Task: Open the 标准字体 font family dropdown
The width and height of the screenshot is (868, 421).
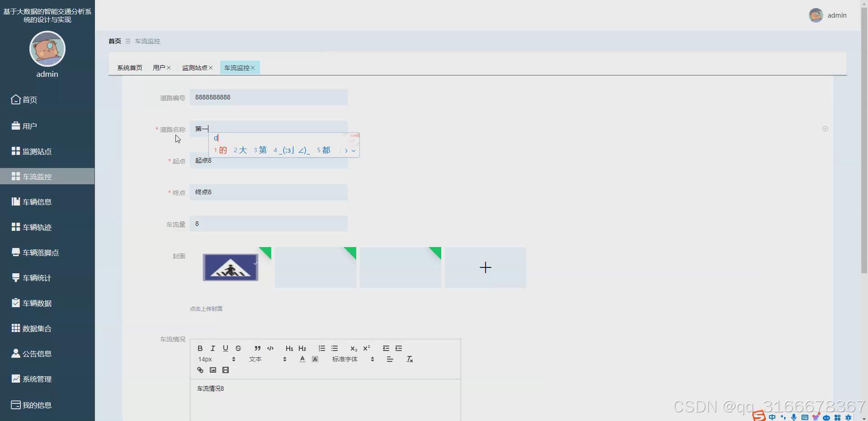Action: (353, 359)
